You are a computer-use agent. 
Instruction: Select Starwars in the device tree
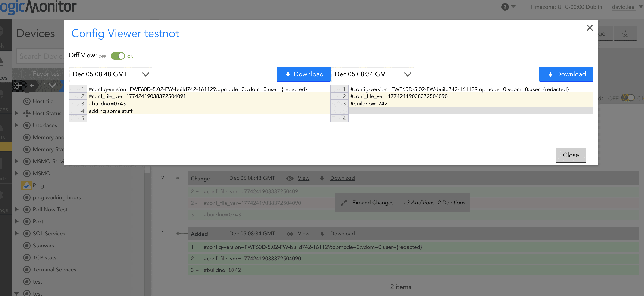[43, 246]
